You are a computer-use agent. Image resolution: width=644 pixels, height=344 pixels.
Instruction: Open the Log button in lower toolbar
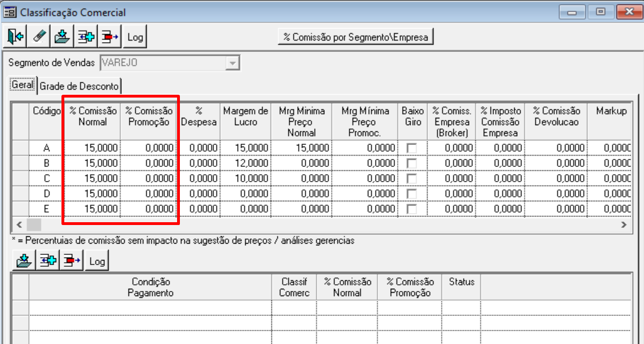click(97, 261)
